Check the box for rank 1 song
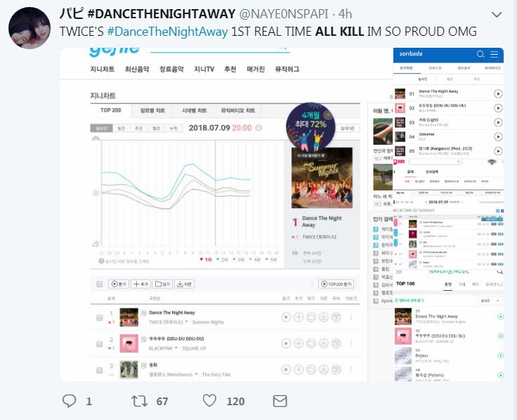The width and height of the screenshot is (517, 420). (99, 317)
